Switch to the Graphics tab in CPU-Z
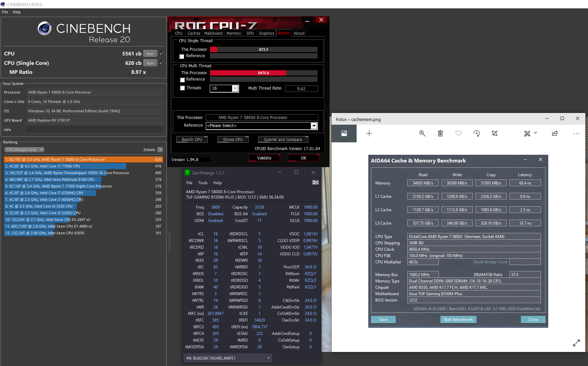 click(266, 33)
